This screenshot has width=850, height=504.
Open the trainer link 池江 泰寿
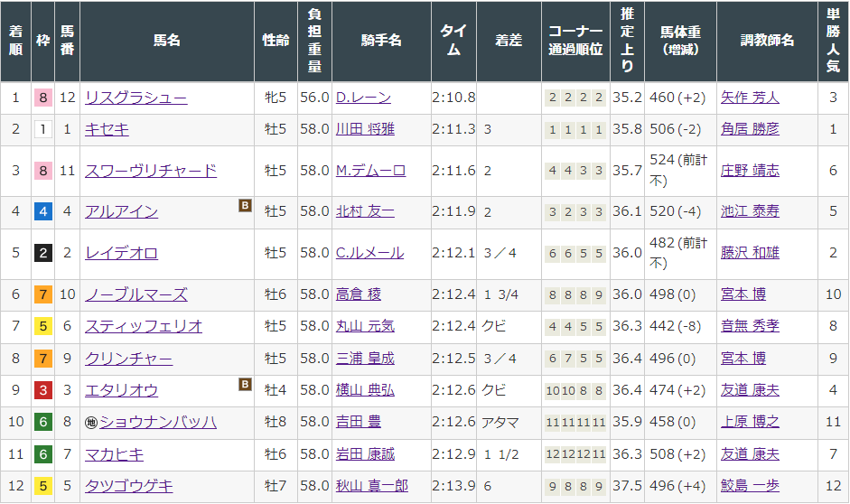pyautogui.click(x=750, y=211)
